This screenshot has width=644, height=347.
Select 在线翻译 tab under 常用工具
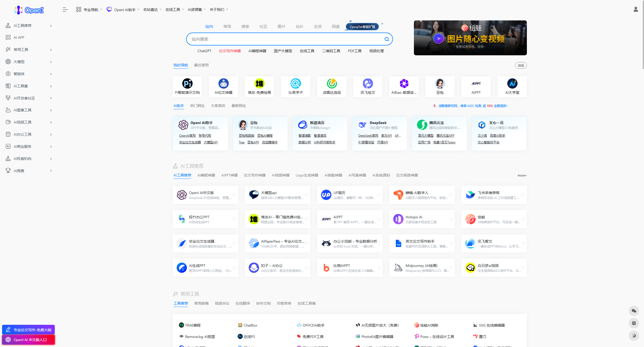coord(243,303)
